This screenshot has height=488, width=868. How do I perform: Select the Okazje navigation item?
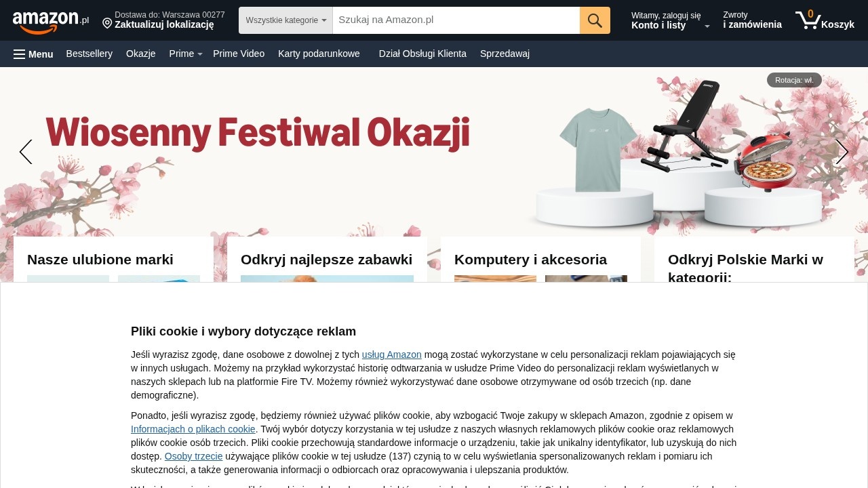point(141,54)
